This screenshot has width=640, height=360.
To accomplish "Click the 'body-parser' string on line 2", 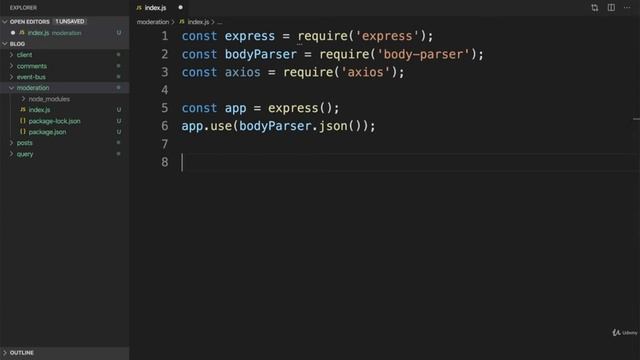I will click(x=423, y=54).
